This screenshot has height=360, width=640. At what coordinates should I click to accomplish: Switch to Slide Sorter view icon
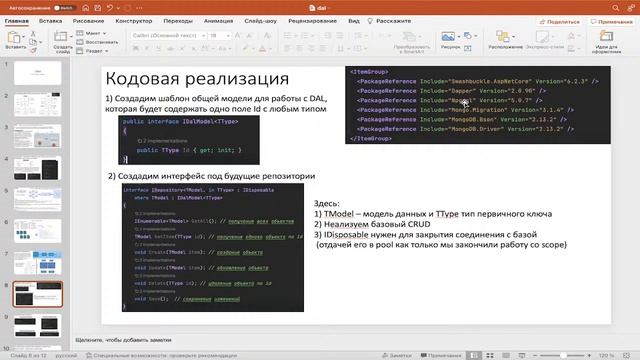click(490, 356)
